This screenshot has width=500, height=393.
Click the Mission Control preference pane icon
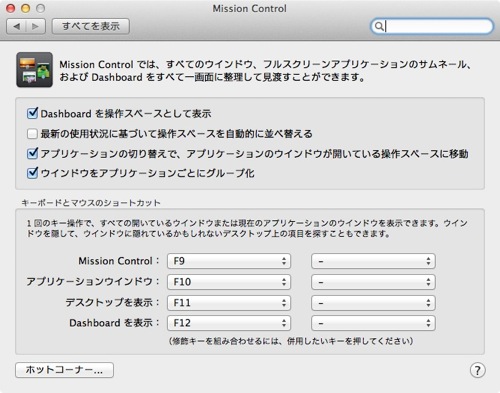pyautogui.click(x=34, y=70)
